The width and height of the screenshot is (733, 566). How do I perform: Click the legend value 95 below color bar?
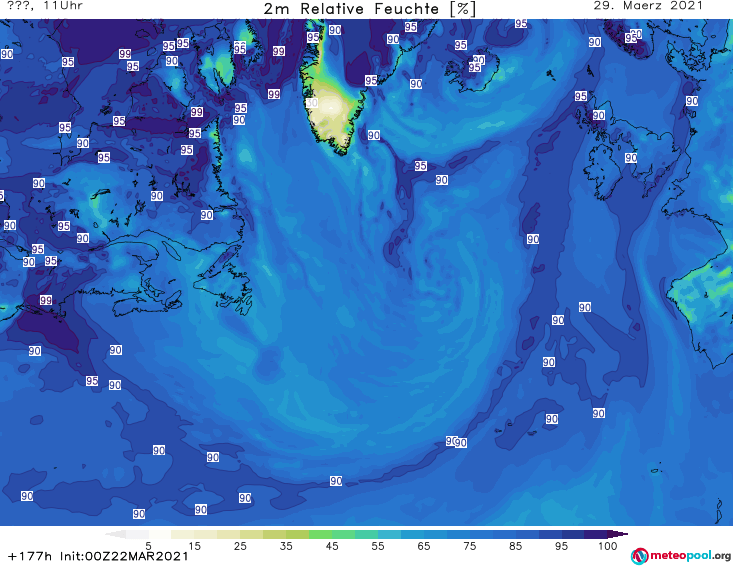coord(561,546)
